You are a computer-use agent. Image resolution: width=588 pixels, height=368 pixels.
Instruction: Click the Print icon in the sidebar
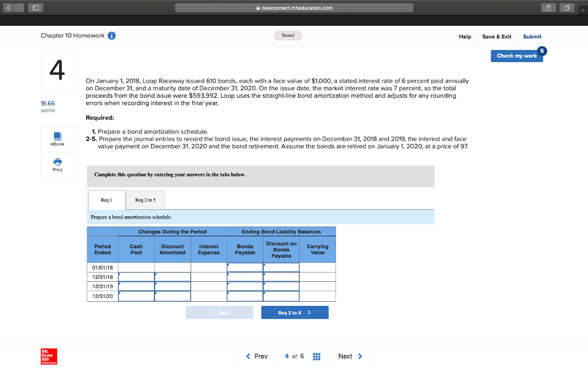[x=57, y=165]
